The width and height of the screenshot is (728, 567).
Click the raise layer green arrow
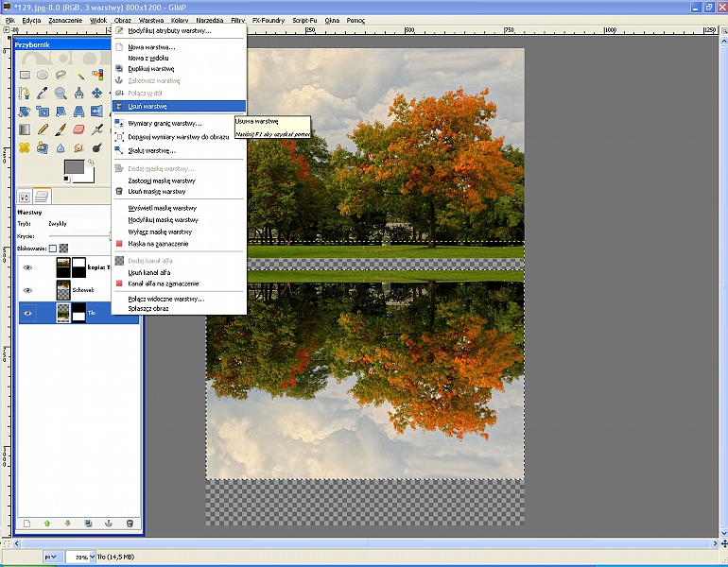46,523
